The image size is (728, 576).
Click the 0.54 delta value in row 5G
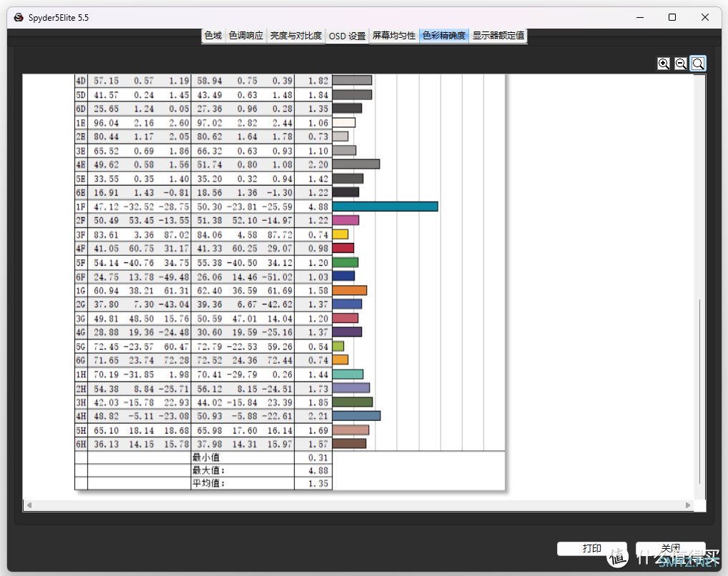pos(318,347)
